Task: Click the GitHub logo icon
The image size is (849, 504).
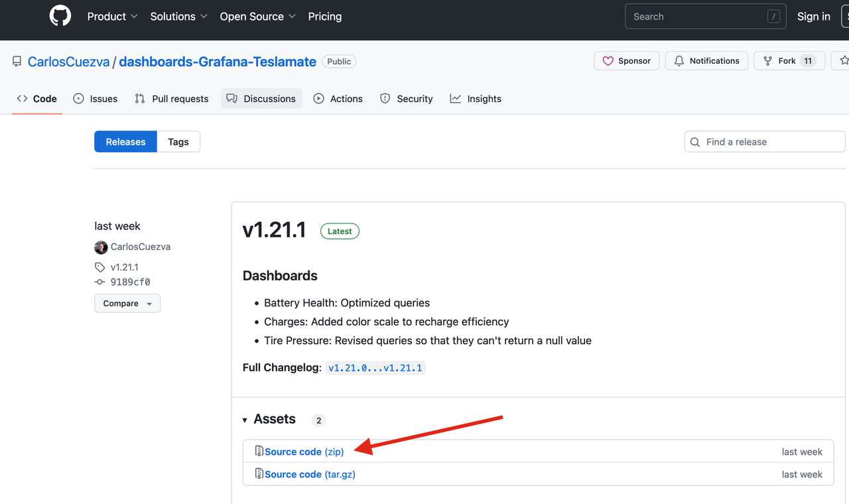Action: pos(60,16)
